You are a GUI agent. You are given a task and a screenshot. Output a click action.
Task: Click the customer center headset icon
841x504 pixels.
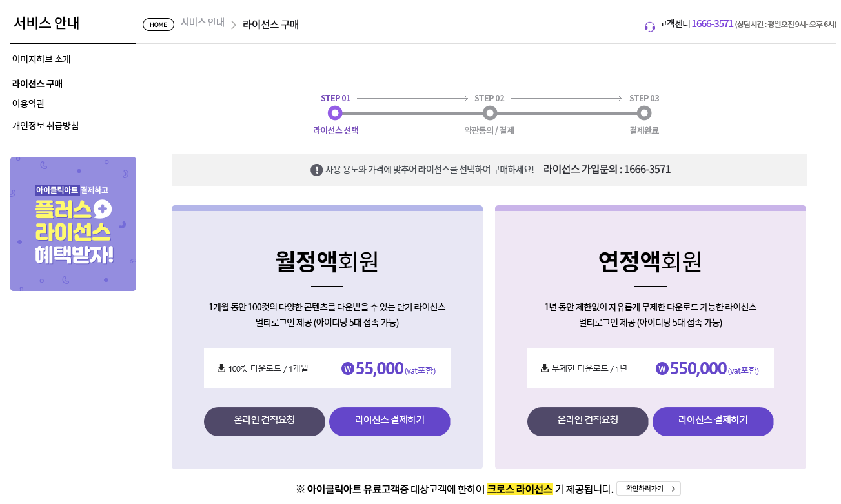(x=649, y=26)
